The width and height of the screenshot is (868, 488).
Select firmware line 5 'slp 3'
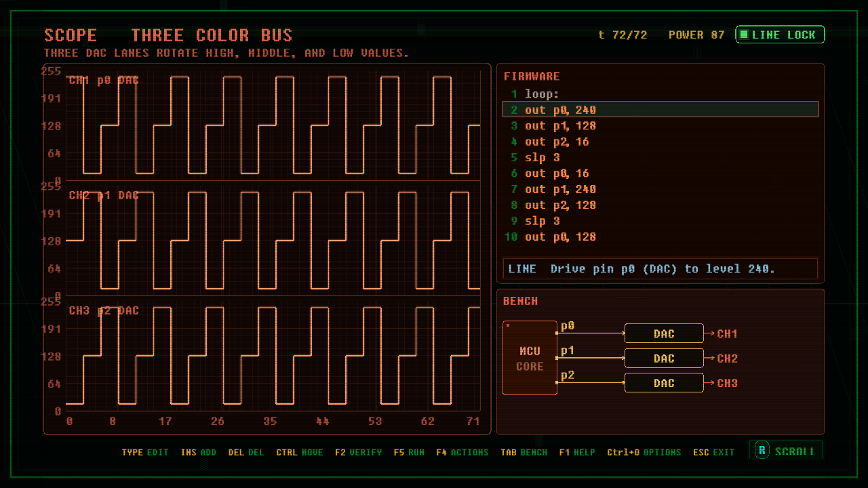pos(660,157)
